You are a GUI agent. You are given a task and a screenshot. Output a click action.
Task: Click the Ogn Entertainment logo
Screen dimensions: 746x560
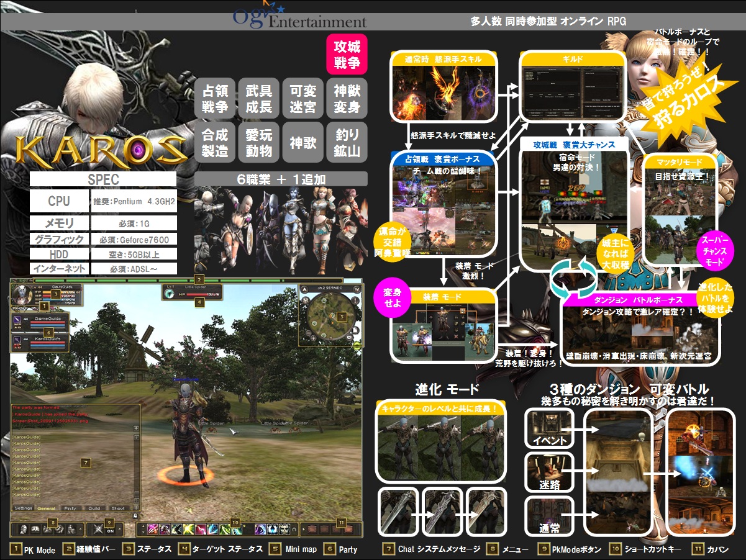point(299,17)
